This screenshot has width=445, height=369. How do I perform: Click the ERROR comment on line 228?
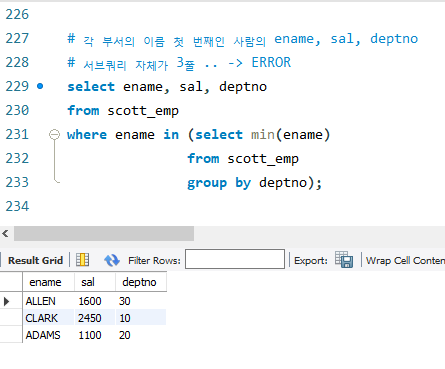(x=271, y=63)
